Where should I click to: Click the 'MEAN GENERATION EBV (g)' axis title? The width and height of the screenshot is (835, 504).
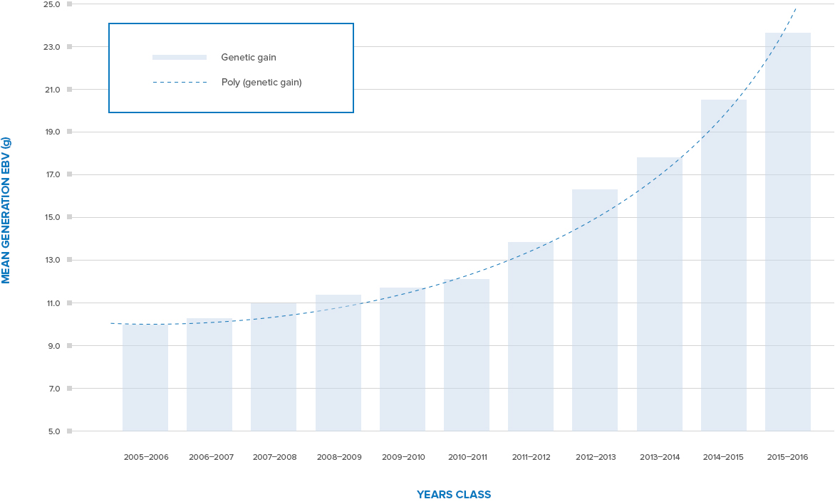tap(6, 210)
